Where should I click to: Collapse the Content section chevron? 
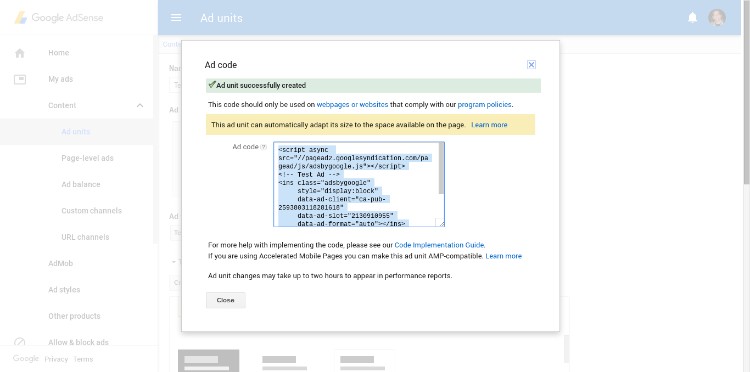tap(140, 106)
